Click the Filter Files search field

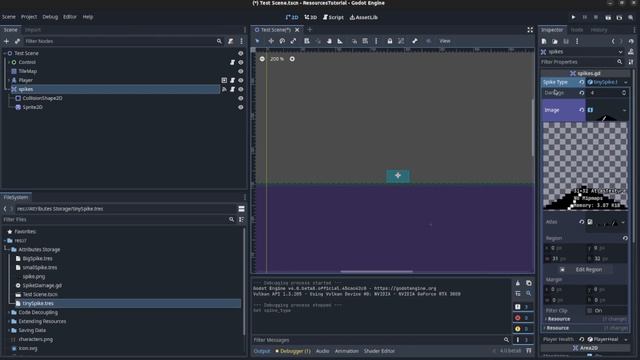click(x=118, y=220)
